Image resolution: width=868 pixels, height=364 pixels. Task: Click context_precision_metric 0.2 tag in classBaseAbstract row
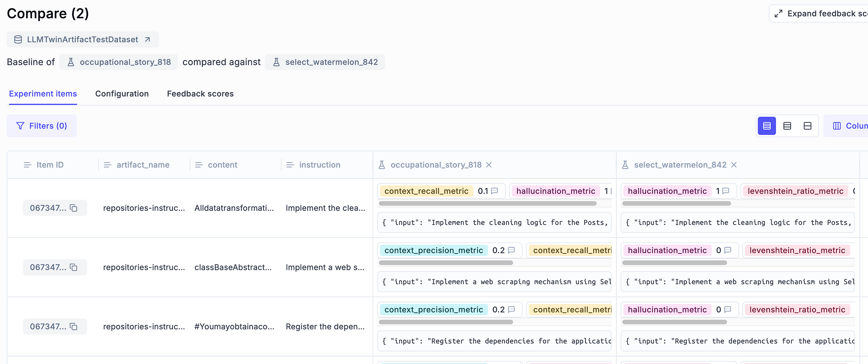click(x=434, y=250)
